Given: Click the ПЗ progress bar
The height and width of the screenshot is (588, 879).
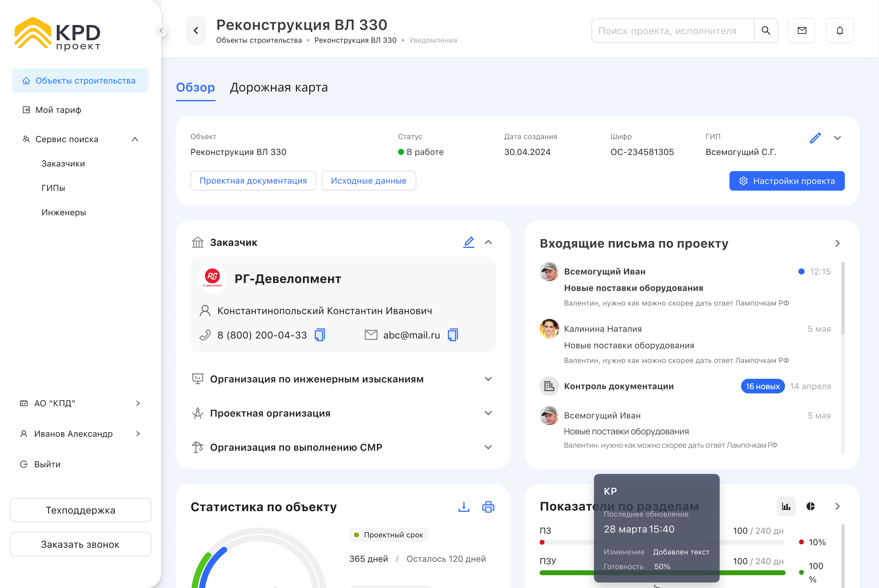Looking at the screenshot, I should click(662, 542).
